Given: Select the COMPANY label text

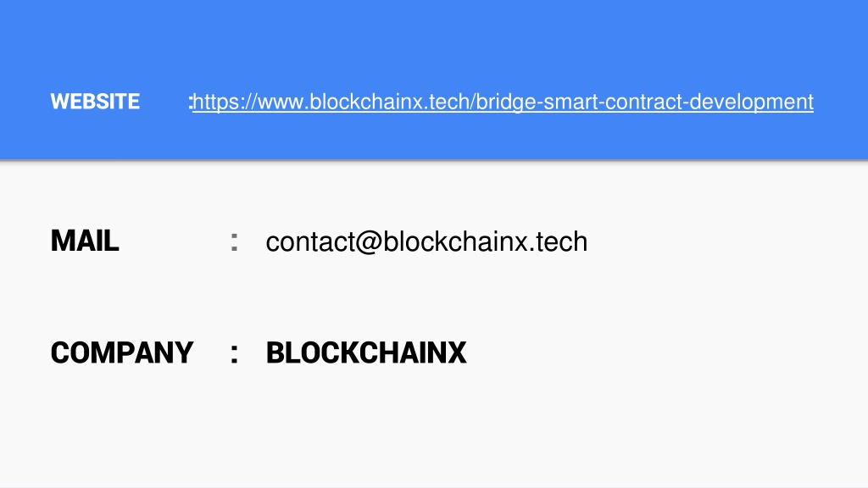Looking at the screenshot, I should point(122,353).
